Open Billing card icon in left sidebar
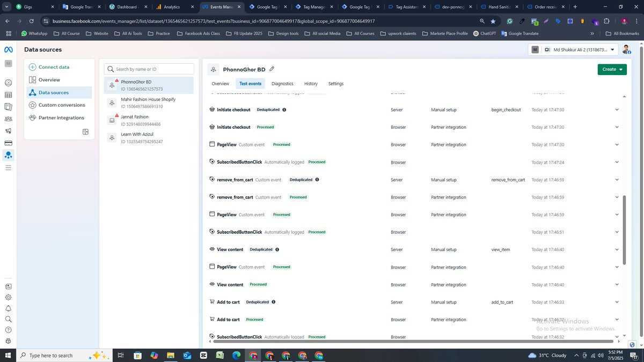 (8, 143)
